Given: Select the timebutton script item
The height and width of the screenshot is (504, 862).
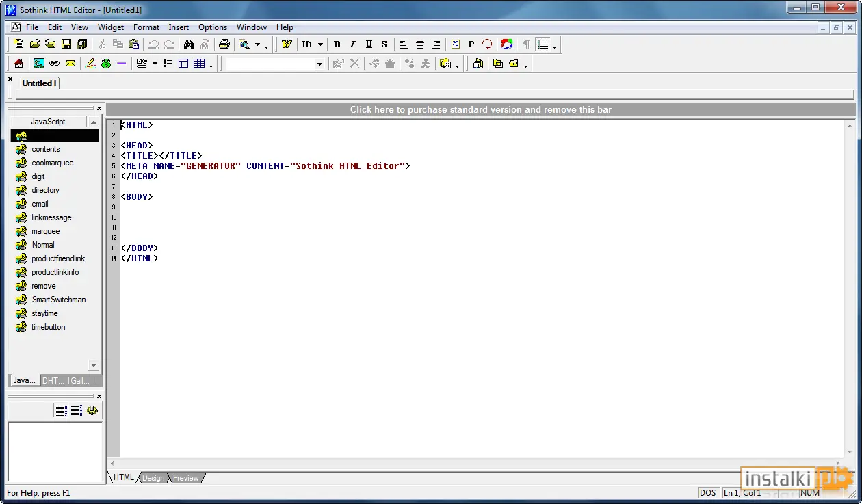Looking at the screenshot, I should [49, 327].
